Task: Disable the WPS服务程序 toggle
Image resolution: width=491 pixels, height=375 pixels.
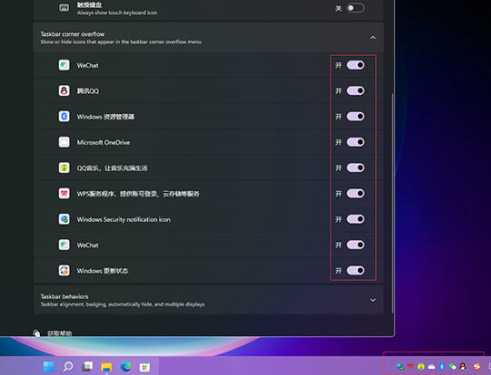Action: click(355, 193)
